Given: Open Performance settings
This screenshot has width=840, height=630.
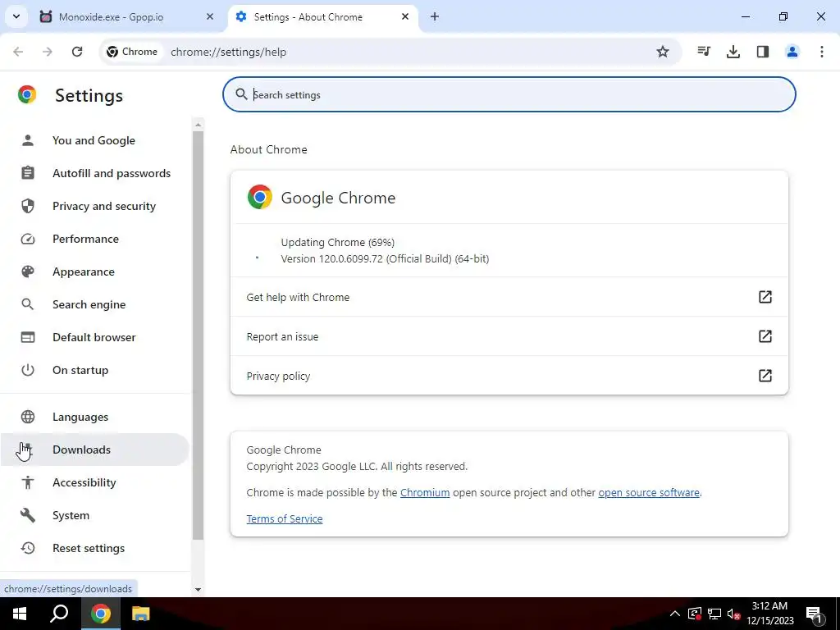Looking at the screenshot, I should (x=95, y=239).
